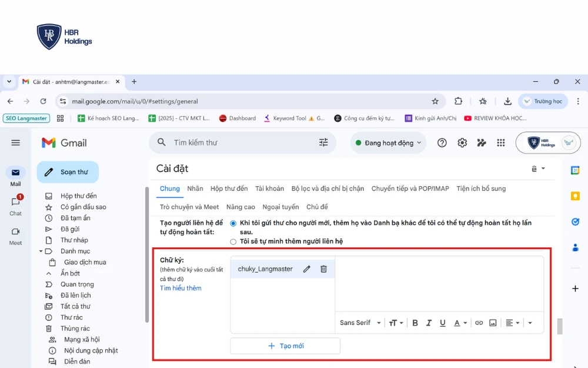This screenshot has width=588, height=368.
Task: Open Sans Serif font dropdown
Action: [360, 323]
